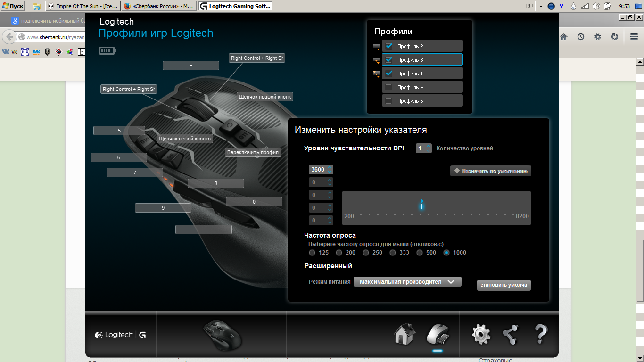Image resolution: width=644 pixels, height=362 pixels.
Task: Click Firefox back arrow button
Action: pos(9,37)
